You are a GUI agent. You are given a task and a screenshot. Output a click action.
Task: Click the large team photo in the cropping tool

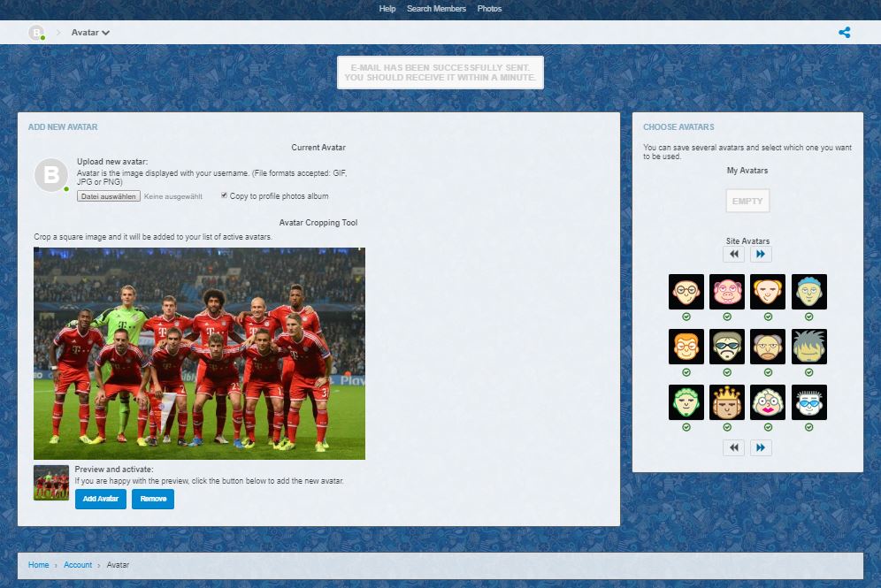199,354
